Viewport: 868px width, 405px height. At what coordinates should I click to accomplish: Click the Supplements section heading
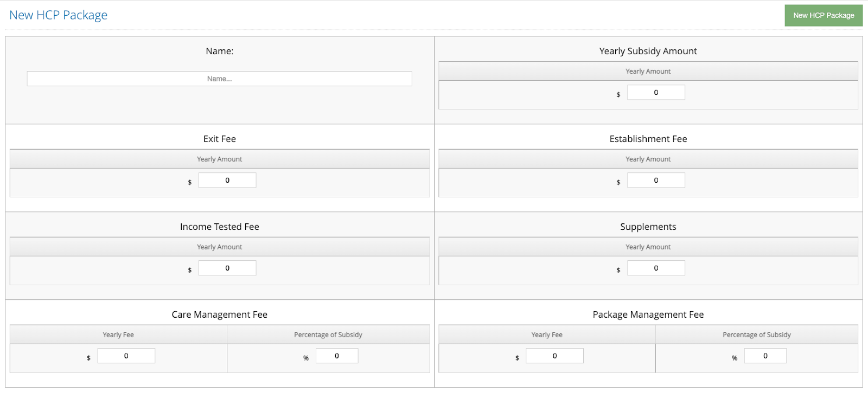pyautogui.click(x=648, y=227)
